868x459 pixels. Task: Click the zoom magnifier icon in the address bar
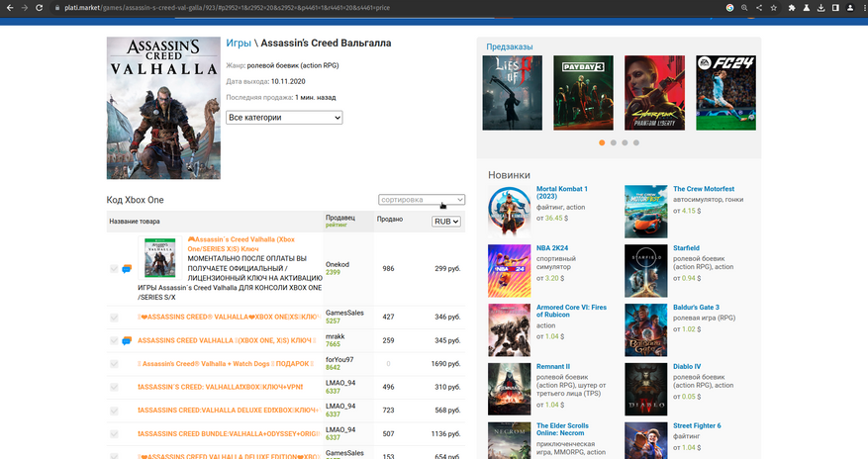(744, 8)
